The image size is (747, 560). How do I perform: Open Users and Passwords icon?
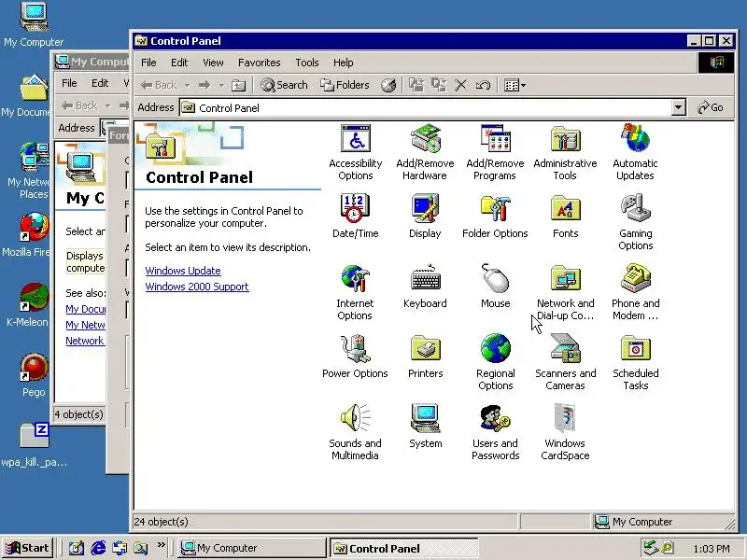click(496, 432)
